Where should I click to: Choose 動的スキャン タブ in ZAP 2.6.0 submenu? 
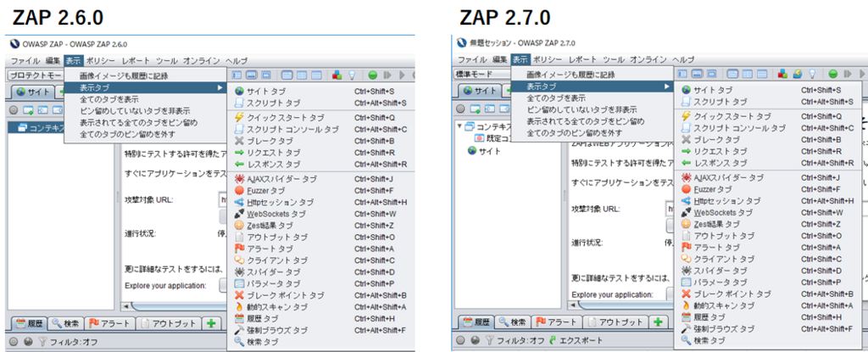click(x=320, y=307)
